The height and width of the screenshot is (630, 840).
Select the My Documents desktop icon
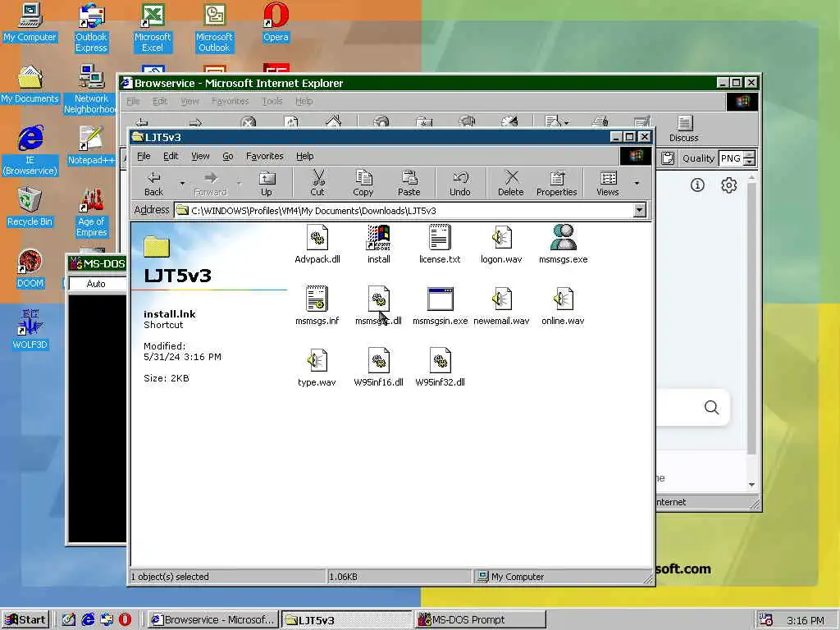[30, 84]
